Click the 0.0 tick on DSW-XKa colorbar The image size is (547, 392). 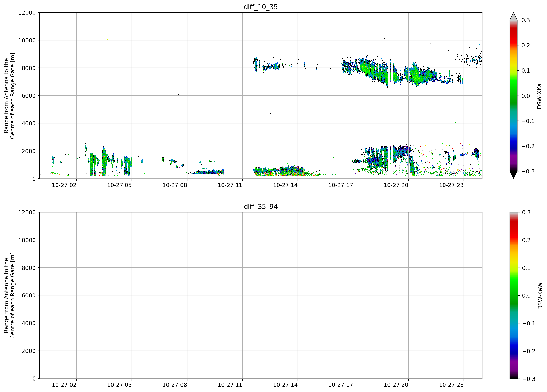(x=526, y=96)
